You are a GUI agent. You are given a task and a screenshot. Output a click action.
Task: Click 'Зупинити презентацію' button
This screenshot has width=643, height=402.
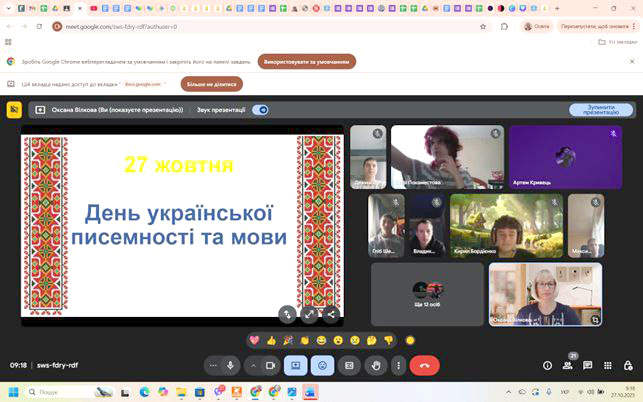(x=600, y=110)
